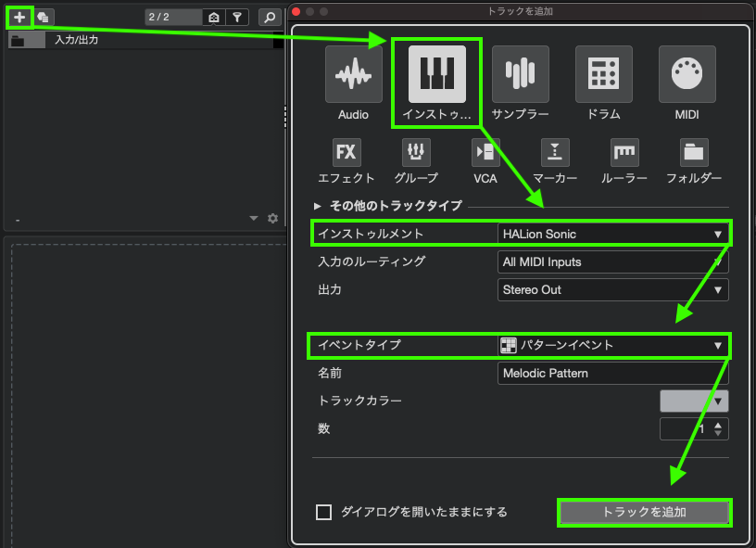Image resolution: width=756 pixels, height=548 pixels.
Task: Expand the other track types section
Action: tap(317, 206)
